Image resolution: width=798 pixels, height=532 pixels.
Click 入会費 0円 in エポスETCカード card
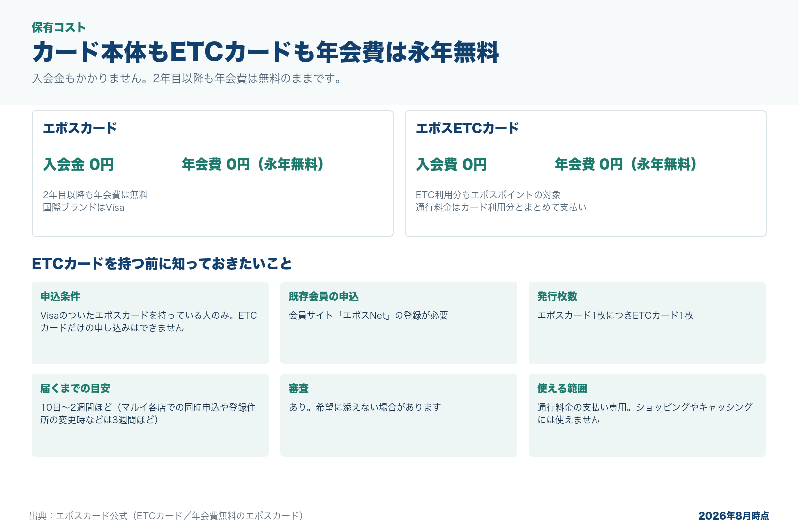coord(452,164)
